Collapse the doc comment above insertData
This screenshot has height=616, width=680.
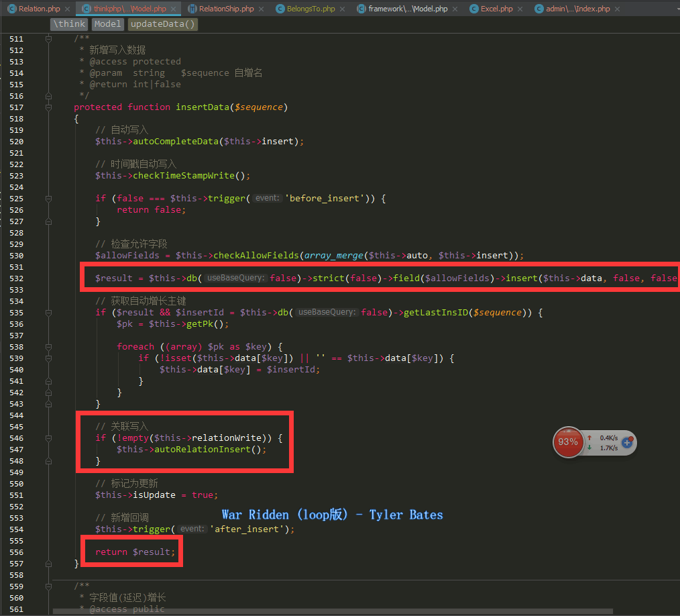(47, 39)
